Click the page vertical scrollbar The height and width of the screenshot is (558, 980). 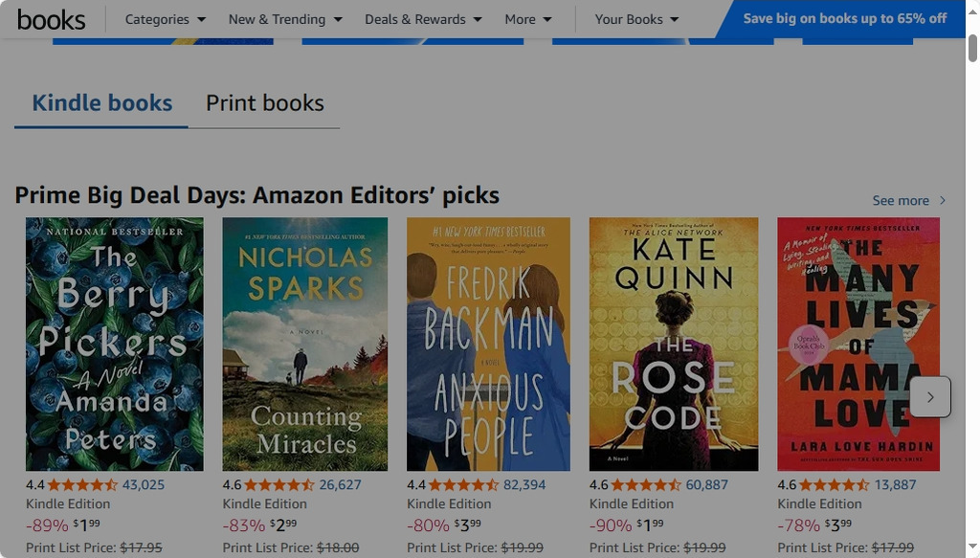(972, 287)
